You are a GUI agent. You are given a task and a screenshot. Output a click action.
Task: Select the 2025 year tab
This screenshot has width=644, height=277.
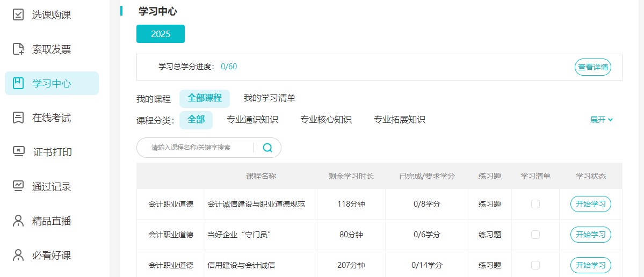(x=161, y=34)
